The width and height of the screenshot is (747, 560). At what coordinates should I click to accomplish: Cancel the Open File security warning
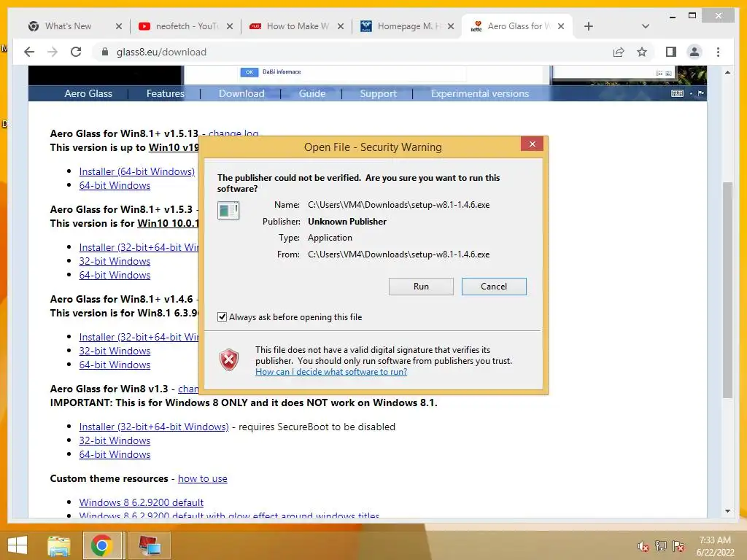click(494, 286)
